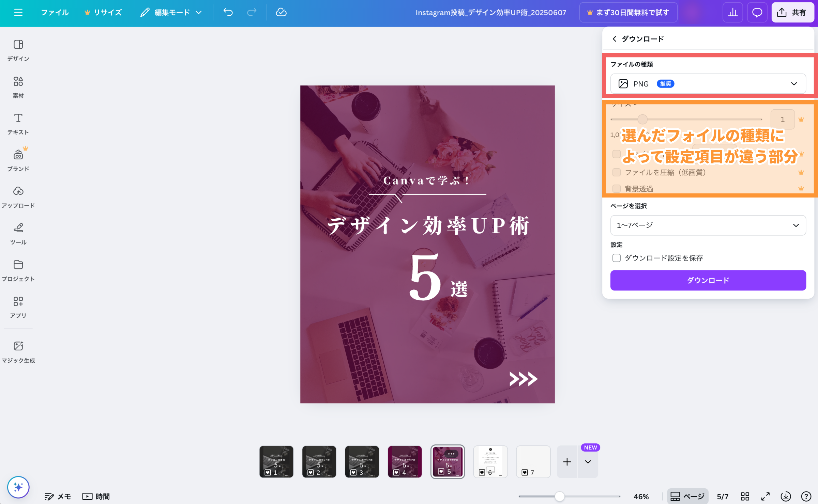Go back from ダウンロード panel

click(x=615, y=39)
